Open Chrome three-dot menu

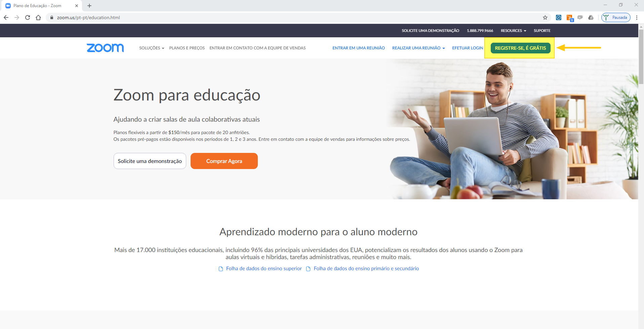tap(637, 17)
